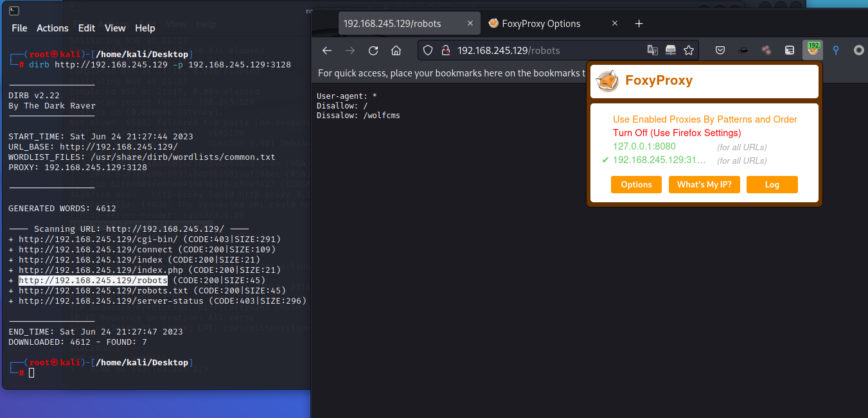Click the /connect result line in terminal
This screenshot has width=868, height=418.
pyautogui.click(x=142, y=250)
